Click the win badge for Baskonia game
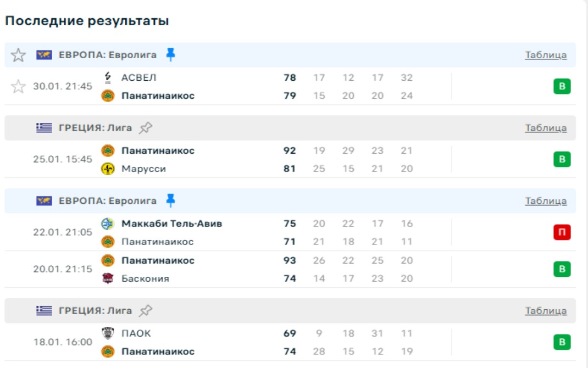Screen dimensions: 588x368 (x=562, y=269)
